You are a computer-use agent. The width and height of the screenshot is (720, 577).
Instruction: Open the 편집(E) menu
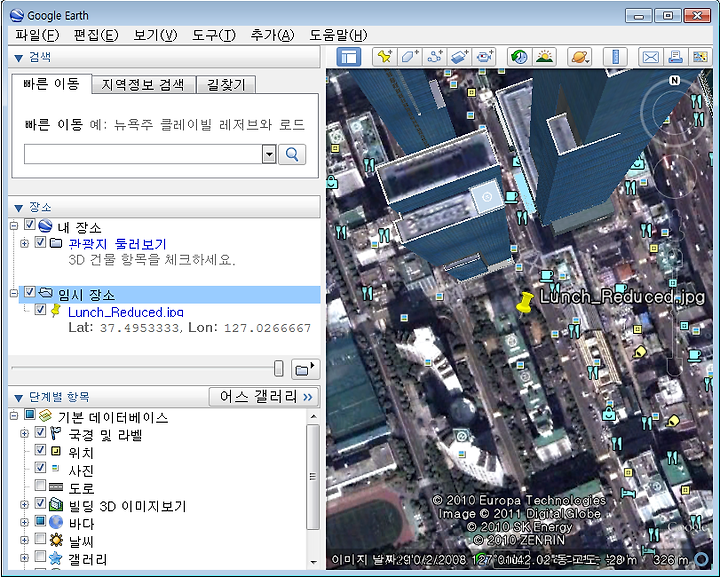click(96, 35)
